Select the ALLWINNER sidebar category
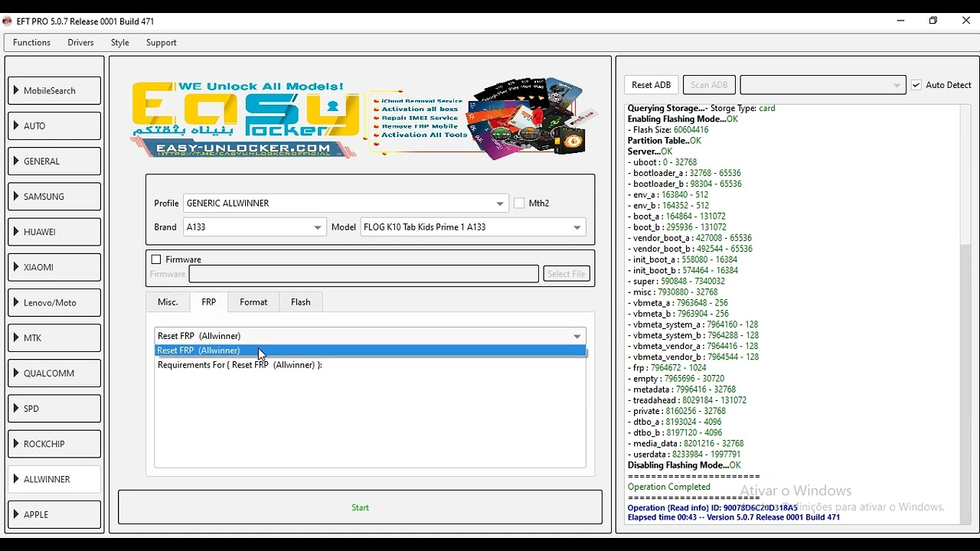Image resolution: width=980 pixels, height=551 pixels. pos(54,479)
